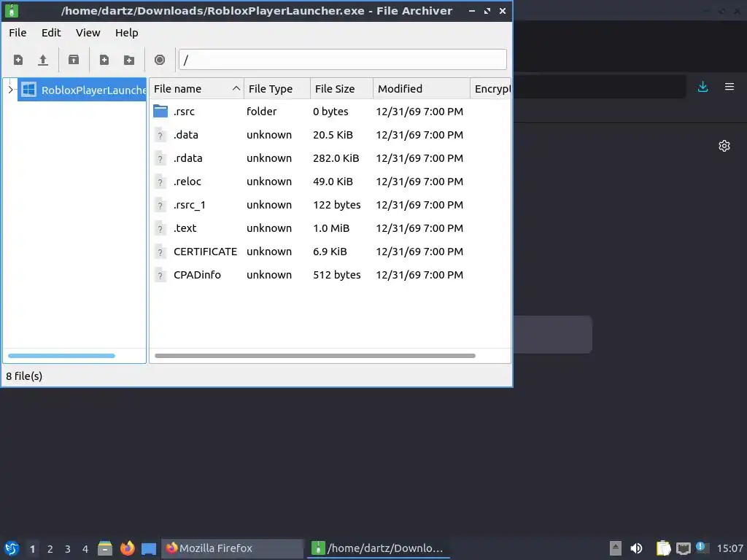Click the Extract archive box icon
747x560 pixels.
(74, 60)
